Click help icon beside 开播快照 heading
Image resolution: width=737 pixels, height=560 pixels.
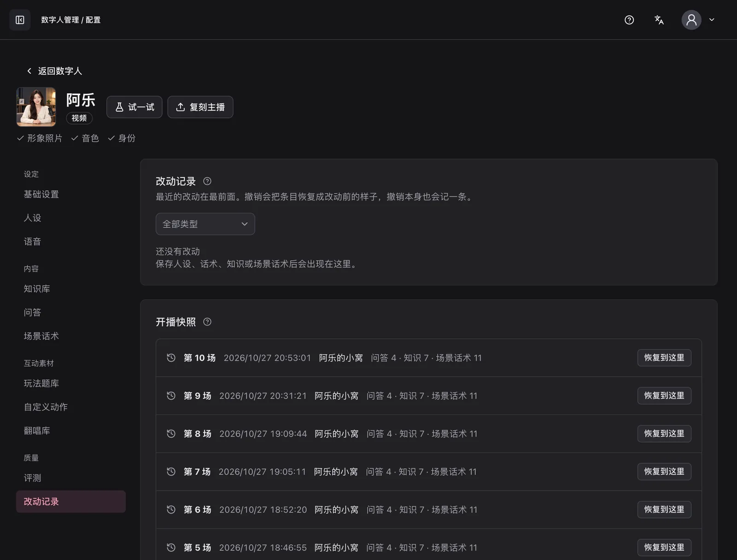[x=207, y=322]
